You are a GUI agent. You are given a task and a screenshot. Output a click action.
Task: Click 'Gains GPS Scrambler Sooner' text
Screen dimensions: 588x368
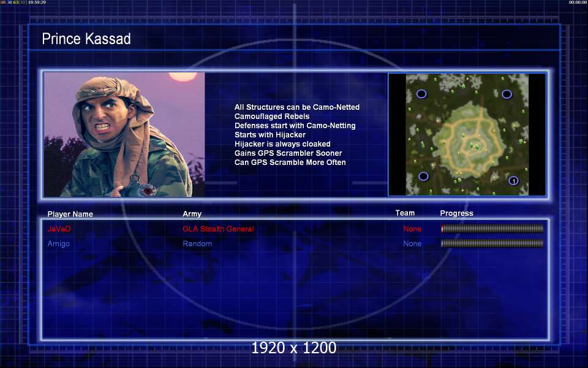[288, 153]
